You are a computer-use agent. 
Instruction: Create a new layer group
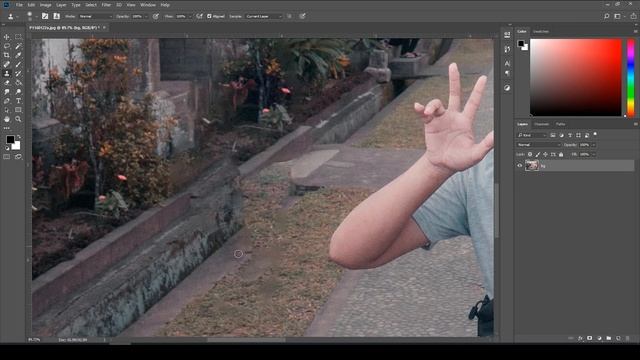coord(609,338)
